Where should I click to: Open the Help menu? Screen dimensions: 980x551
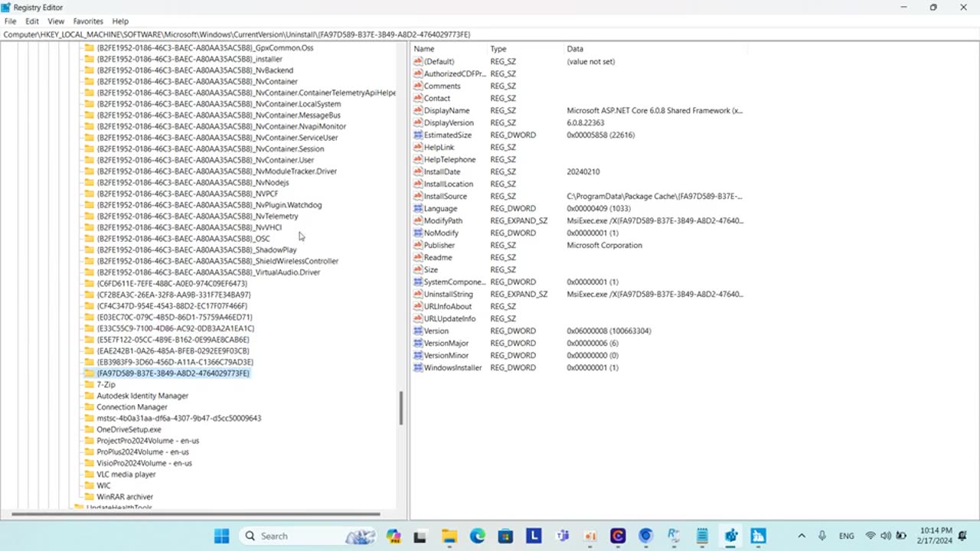click(x=120, y=21)
